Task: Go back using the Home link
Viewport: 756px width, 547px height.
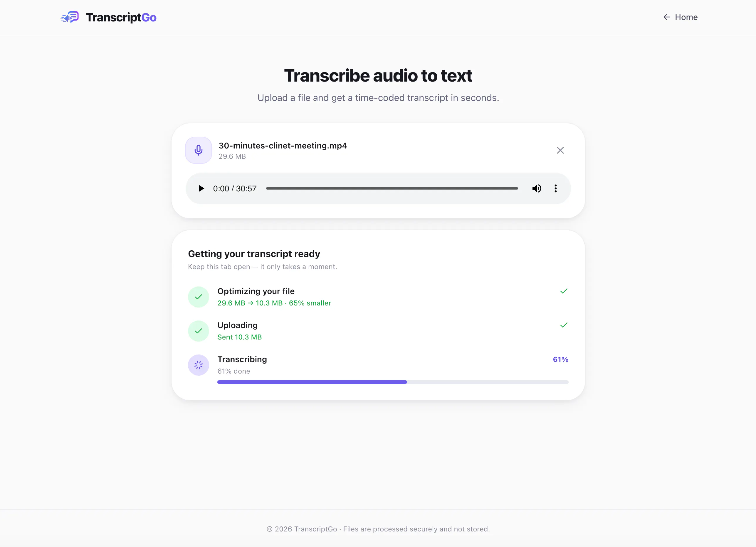Action: 680,17
